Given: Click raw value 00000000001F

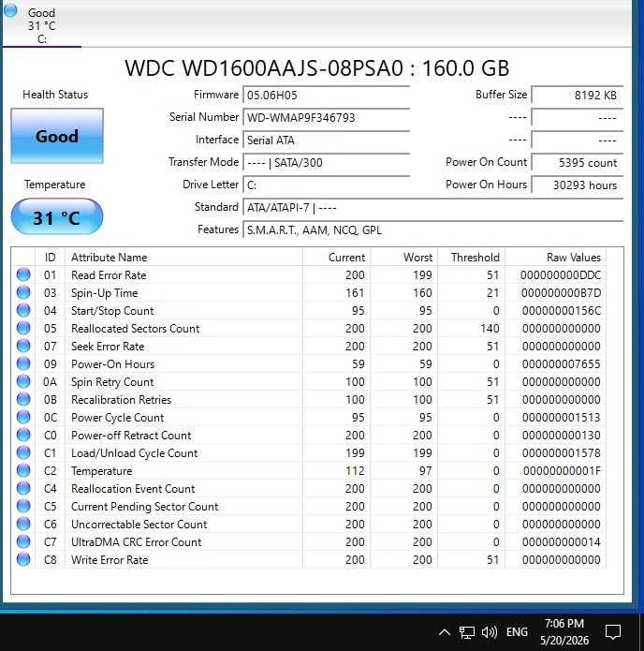Looking at the screenshot, I should point(562,471).
